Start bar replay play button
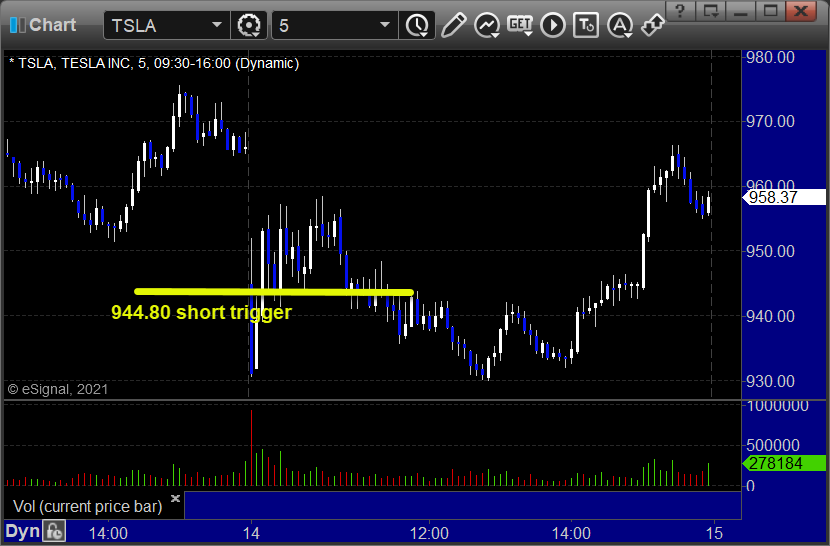 point(553,25)
